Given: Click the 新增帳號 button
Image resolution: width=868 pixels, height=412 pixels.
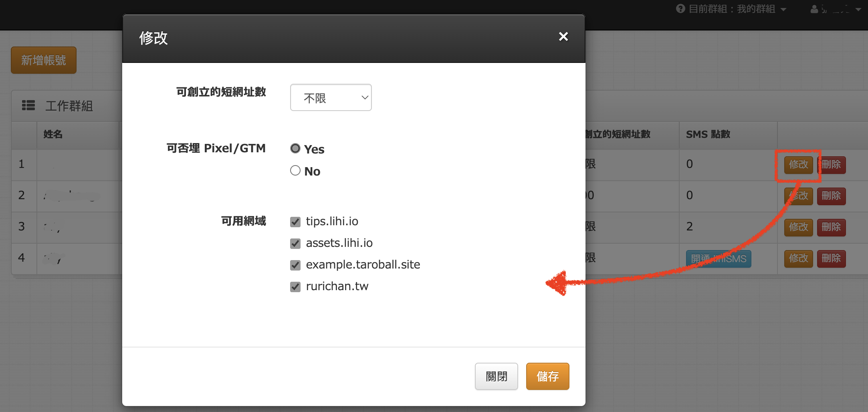Looking at the screenshot, I should 44,60.
